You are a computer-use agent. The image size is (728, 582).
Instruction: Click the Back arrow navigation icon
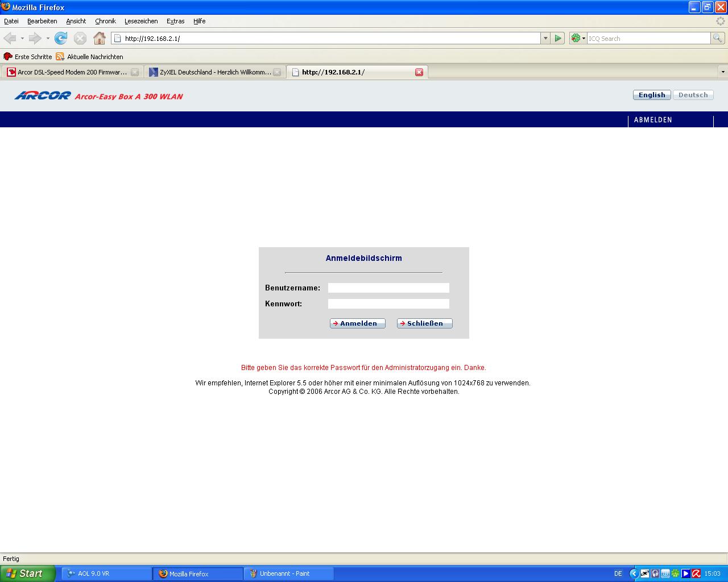tap(10, 38)
